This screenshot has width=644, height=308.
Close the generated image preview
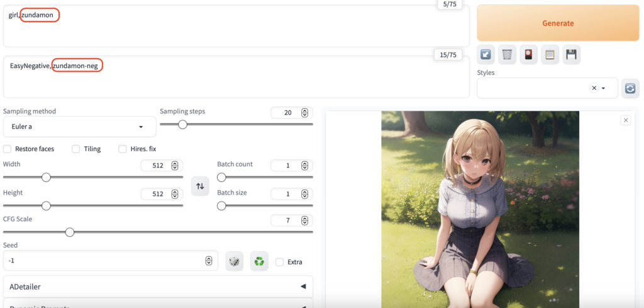point(625,120)
